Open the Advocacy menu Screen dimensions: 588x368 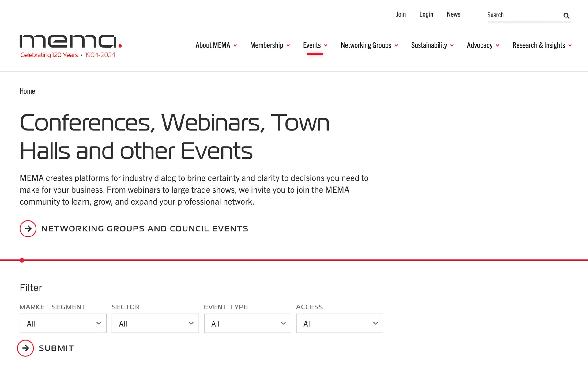480,45
